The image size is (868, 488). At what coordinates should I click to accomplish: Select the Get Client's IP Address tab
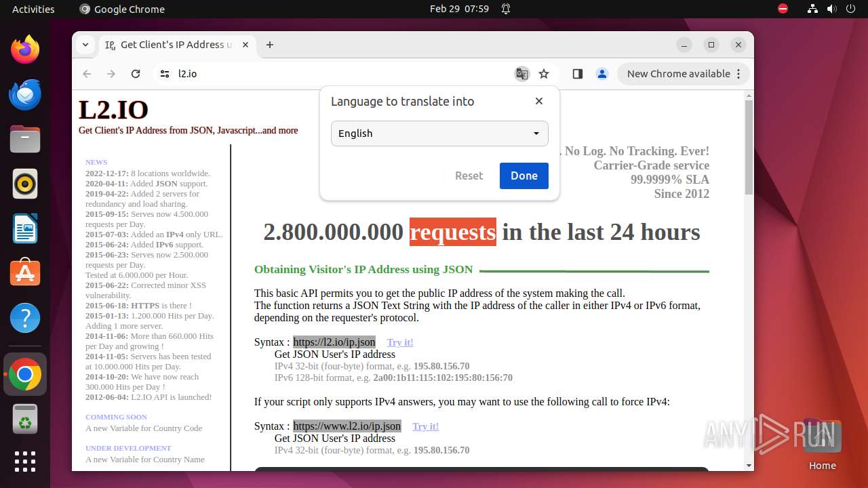point(178,45)
